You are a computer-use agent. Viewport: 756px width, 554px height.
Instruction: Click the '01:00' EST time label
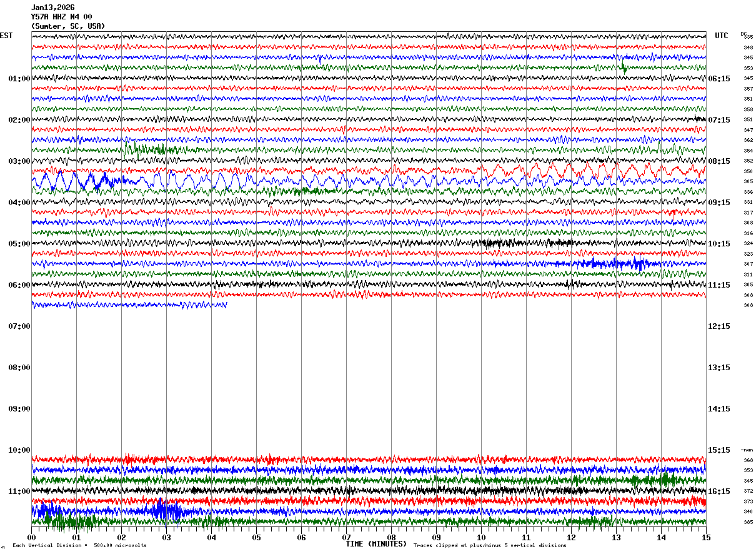[19, 79]
